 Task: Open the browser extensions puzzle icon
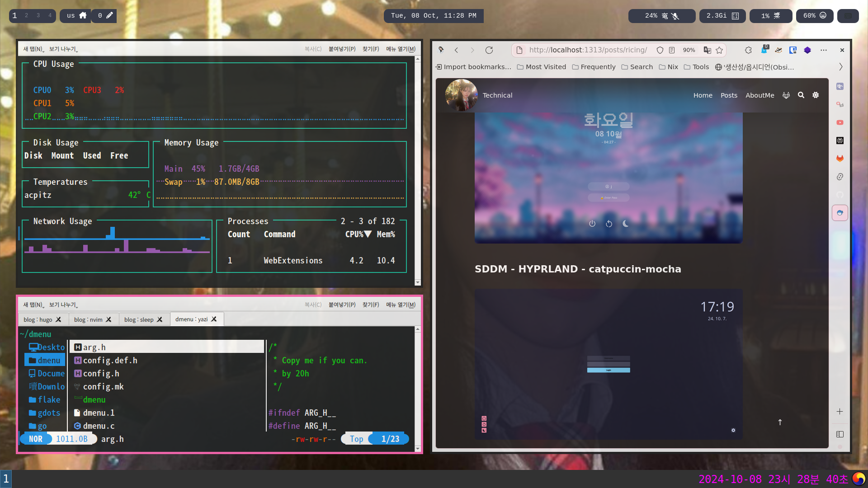point(748,50)
